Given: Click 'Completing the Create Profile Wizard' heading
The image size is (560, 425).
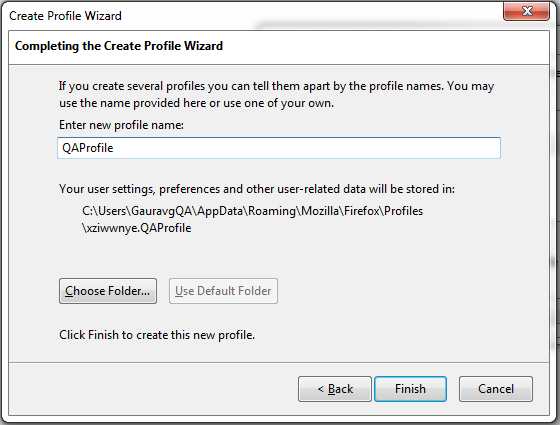Looking at the screenshot, I should coord(119,46).
